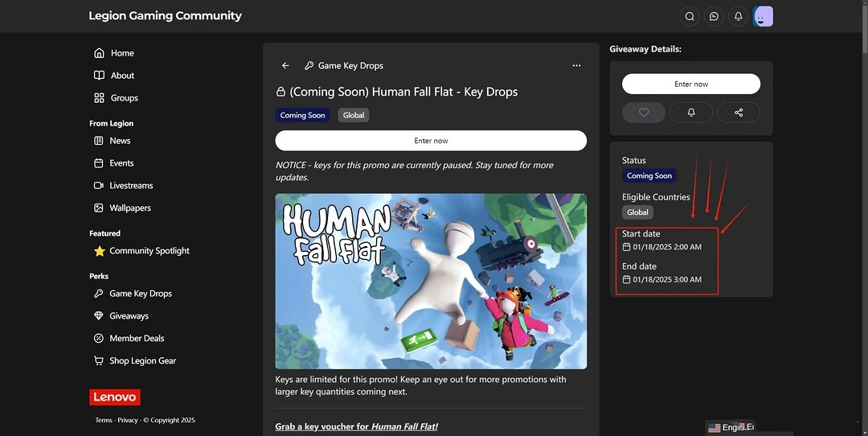Open Giveaways with diamond icon
868x436 pixels.
point(129,316)
